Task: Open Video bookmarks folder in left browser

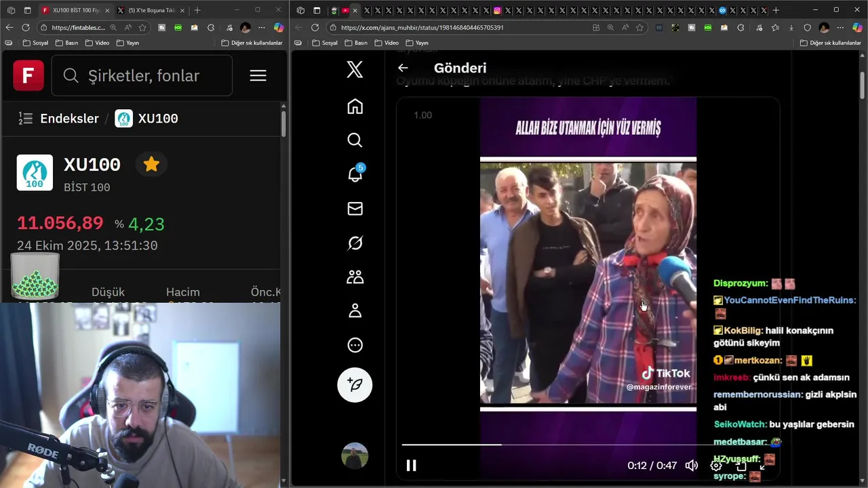Action: coord(97,43)
